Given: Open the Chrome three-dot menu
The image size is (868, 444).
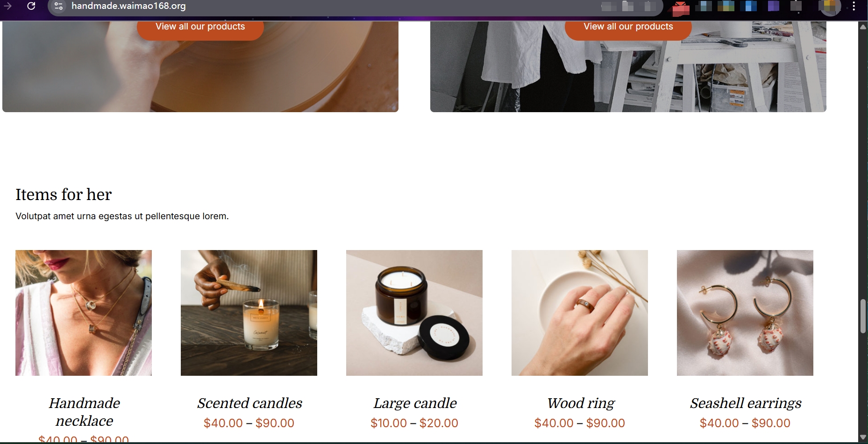Looking at the screenshot, I should click(x=854, y=7).
